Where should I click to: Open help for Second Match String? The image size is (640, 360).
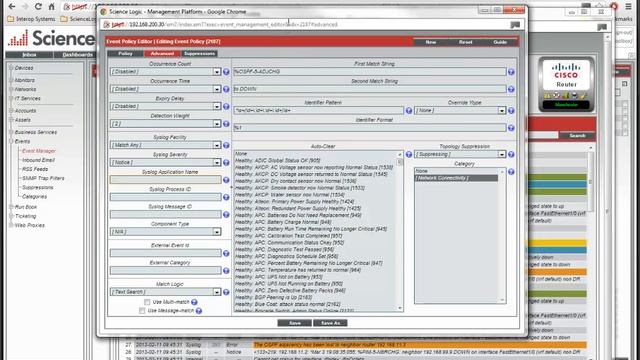click(511, 89)
